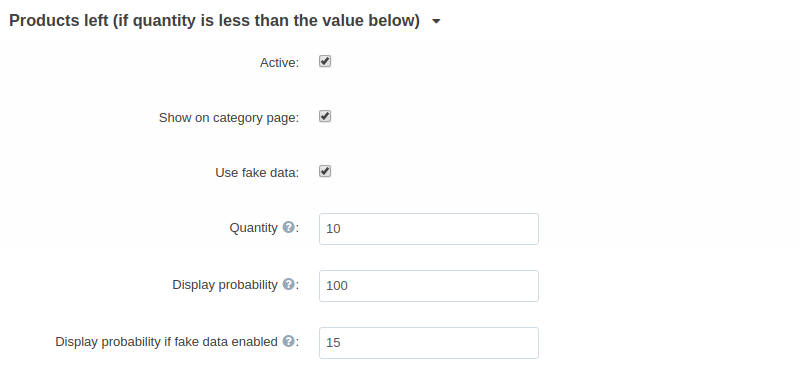Click the Quantity label text

click(253, 228)
